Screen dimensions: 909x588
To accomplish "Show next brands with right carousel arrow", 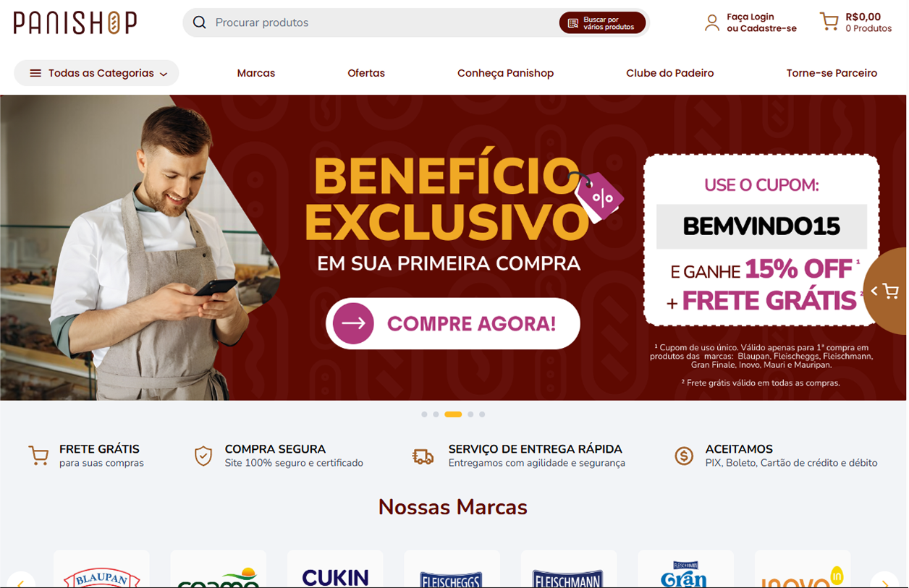I will [884, 580].
